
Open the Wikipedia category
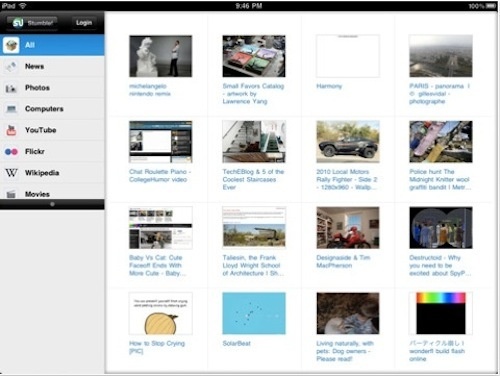click(52, 173)
